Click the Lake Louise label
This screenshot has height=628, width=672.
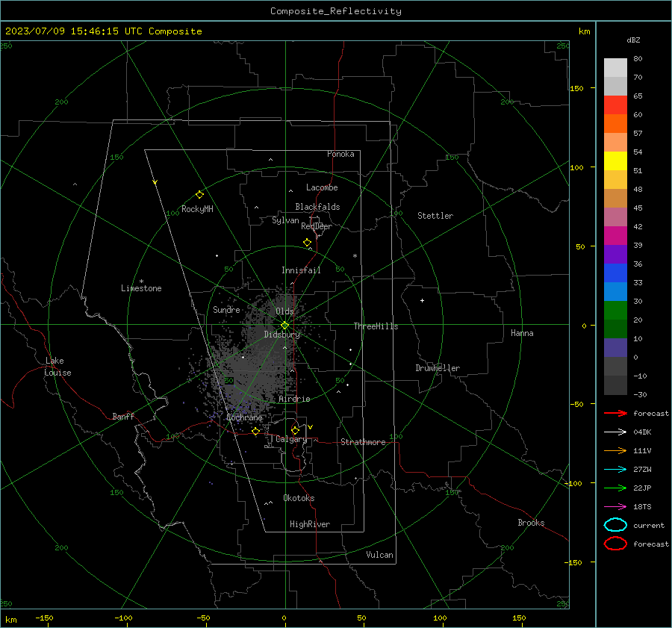tap(57, 367)
